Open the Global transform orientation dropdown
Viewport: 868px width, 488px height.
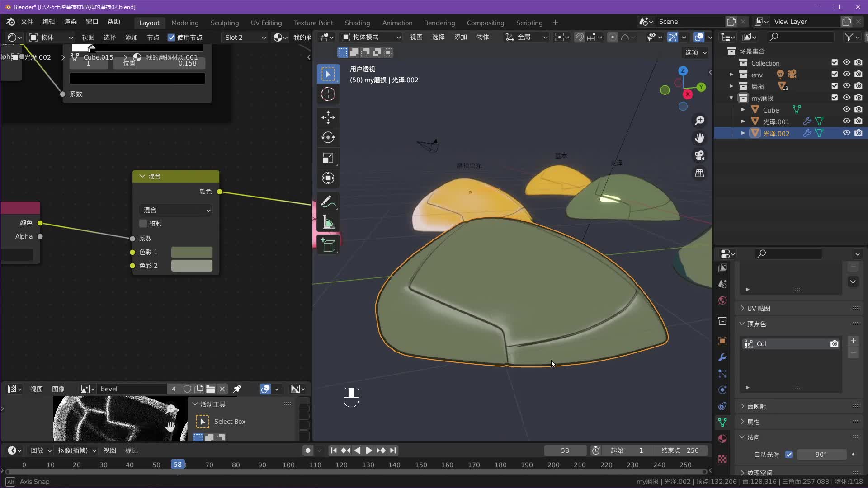point(526,37)
